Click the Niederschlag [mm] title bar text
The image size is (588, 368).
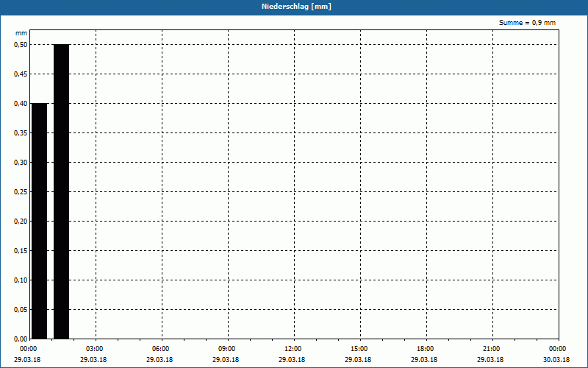(x=296, y=7)
